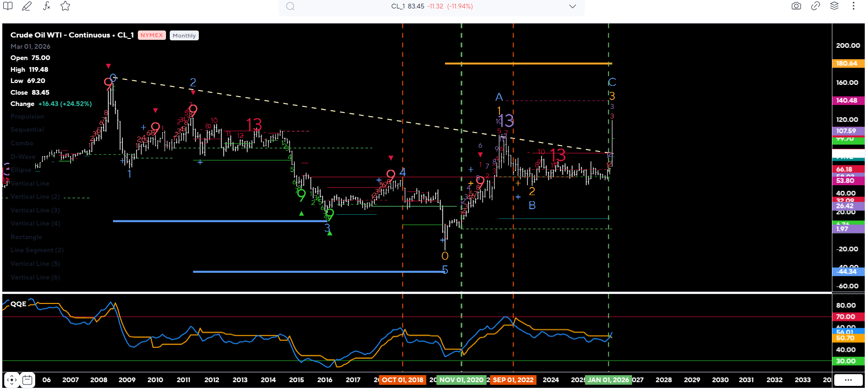Open the three-dot vertical more menu
Screen dimensions: 868x392
point(853,6)
